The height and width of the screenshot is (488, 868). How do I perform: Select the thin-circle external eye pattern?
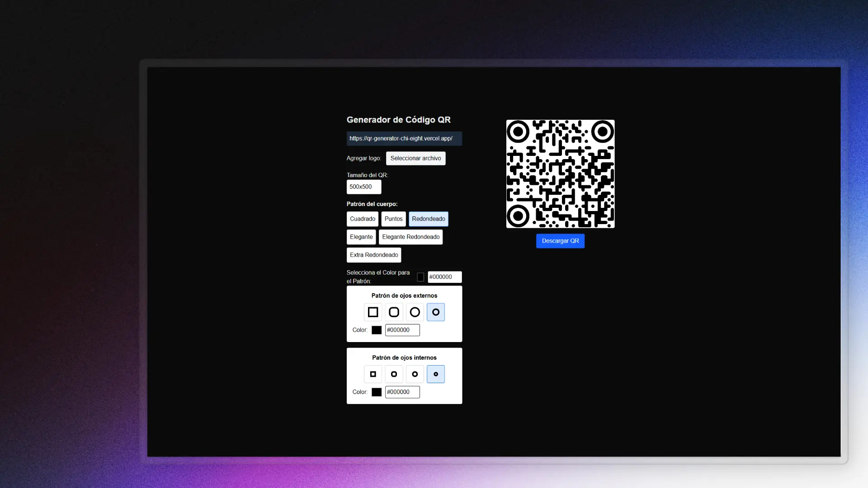pyautogui.click(x=435, y=312)
